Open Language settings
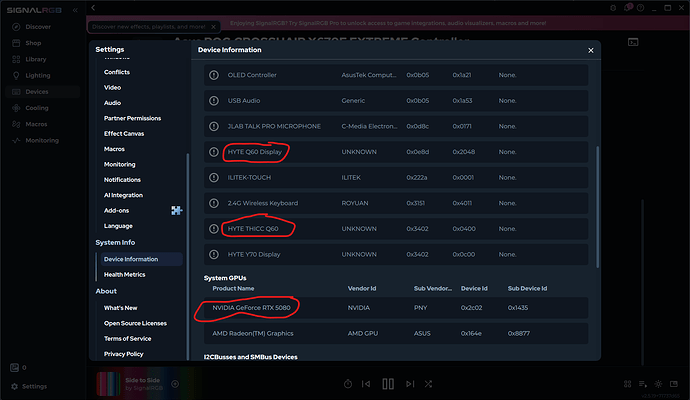 [118, 226]
